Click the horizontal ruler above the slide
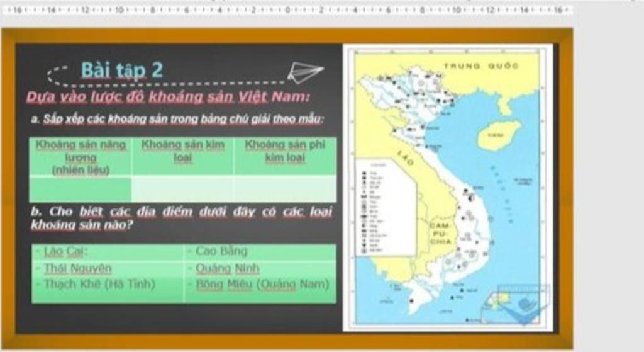 click(x=287, y=10)
